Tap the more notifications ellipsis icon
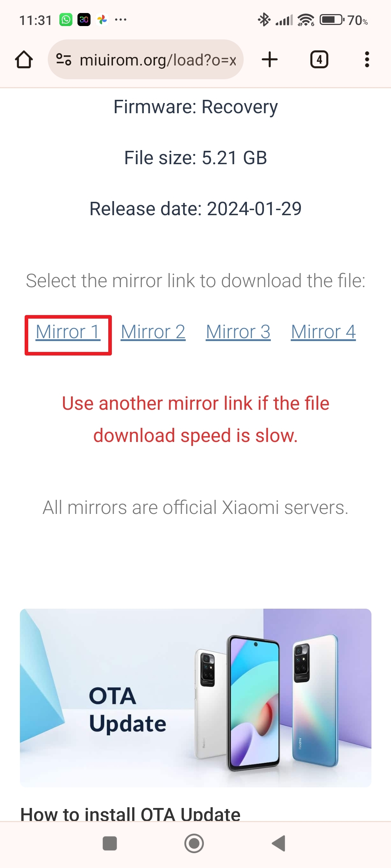Image resolution: width=391 pixels, height=868 pixels. [121, 20]
